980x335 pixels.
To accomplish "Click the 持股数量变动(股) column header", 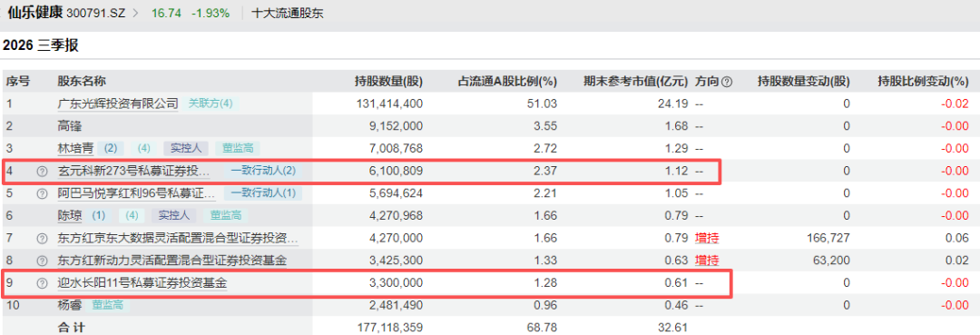I will coord(804,81).
